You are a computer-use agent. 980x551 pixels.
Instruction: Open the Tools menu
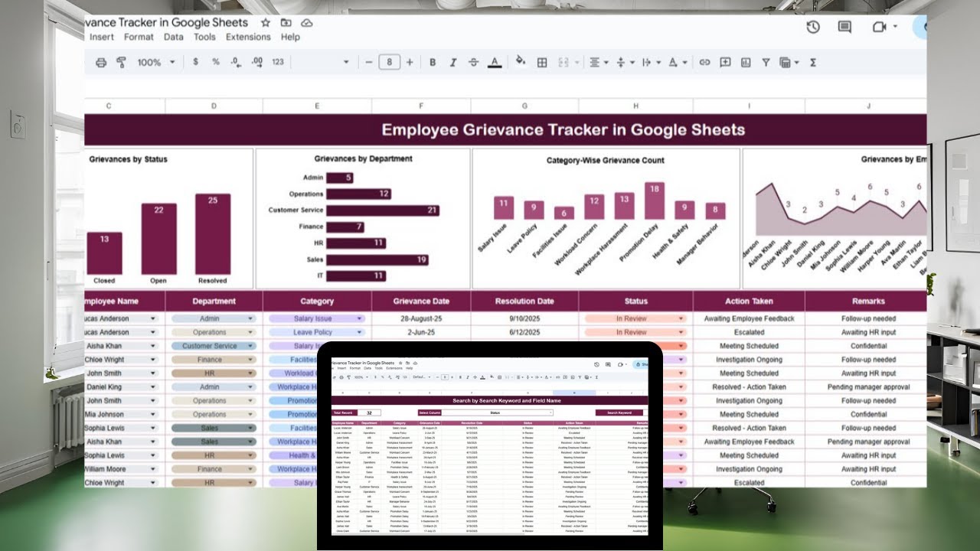coord(204,37)
